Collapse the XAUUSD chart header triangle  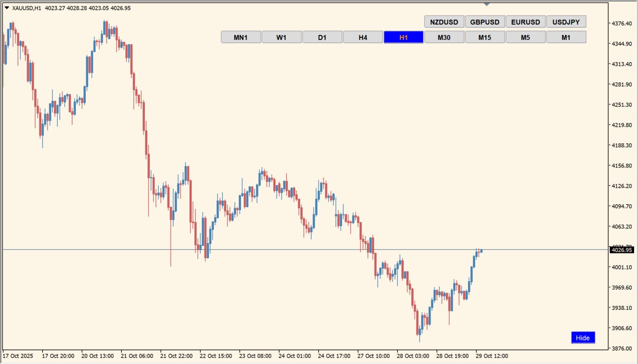click(x=8, y=8)
